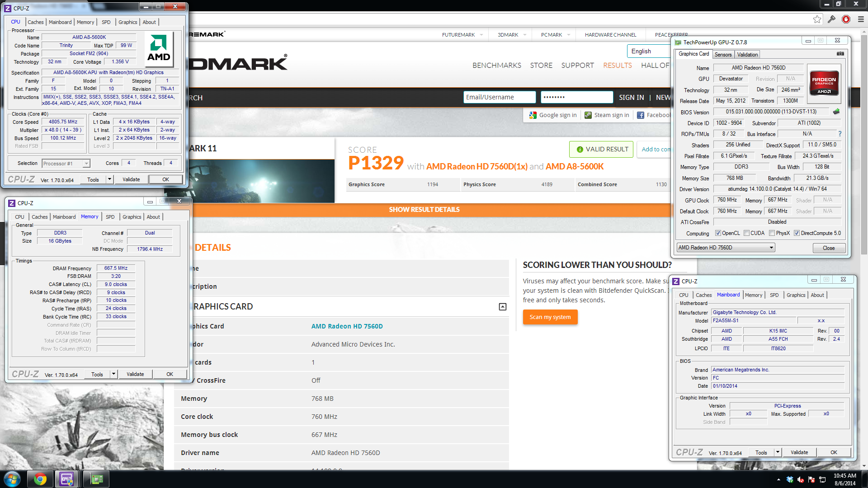Switch to CPU-Z from the taskbar
The width and height of the screenshot is (868, 488).
click(x=67, y=479)
